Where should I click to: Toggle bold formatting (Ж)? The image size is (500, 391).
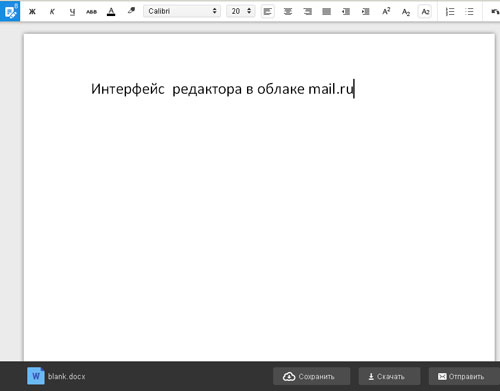tap(32, 12)
